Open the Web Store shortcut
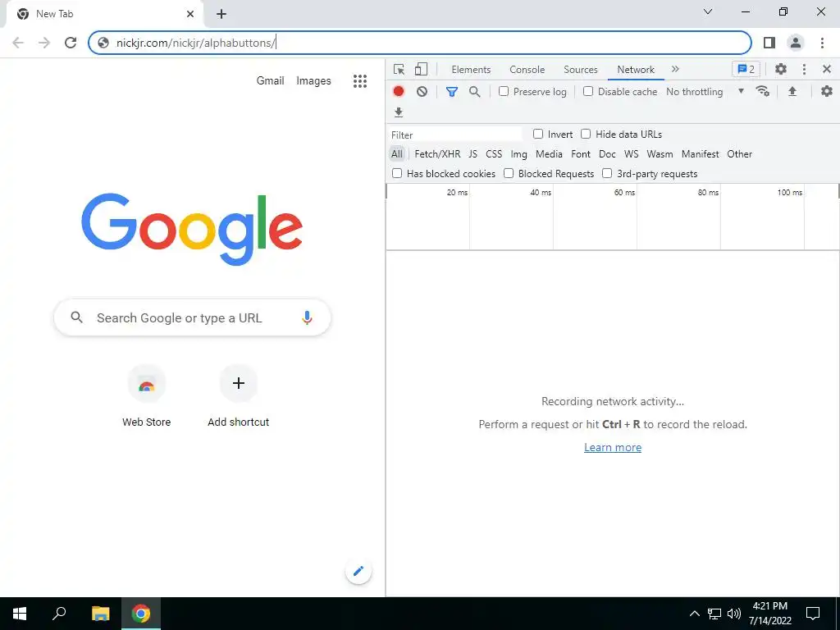Screen dimensions: 840x630 (x=146, y=396)
